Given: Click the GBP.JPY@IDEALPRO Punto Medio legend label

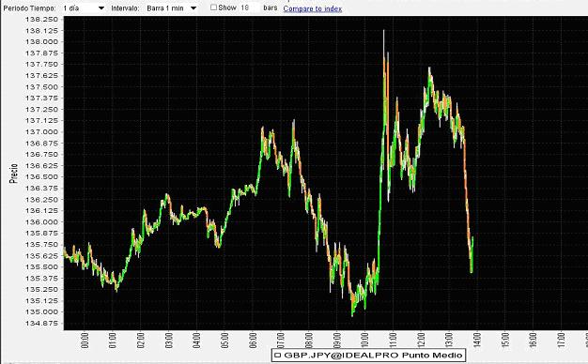Looking at the screenshot, I should coord(373,355).
